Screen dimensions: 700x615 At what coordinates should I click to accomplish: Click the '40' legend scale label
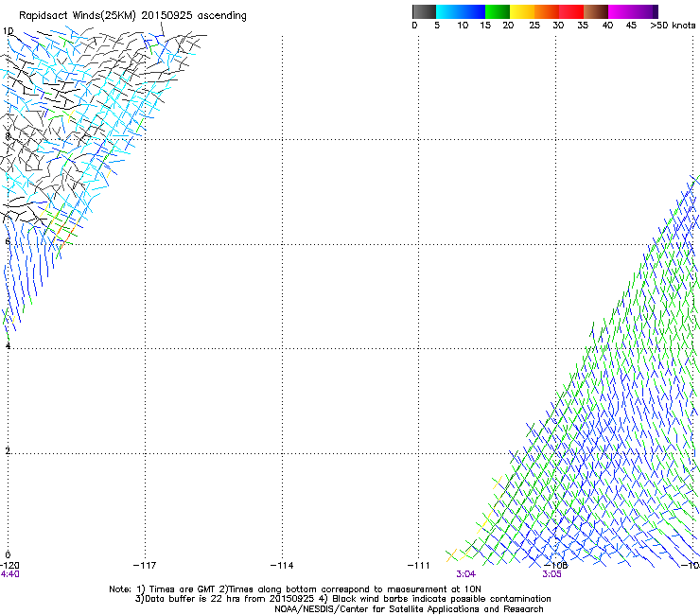point(607,26)
